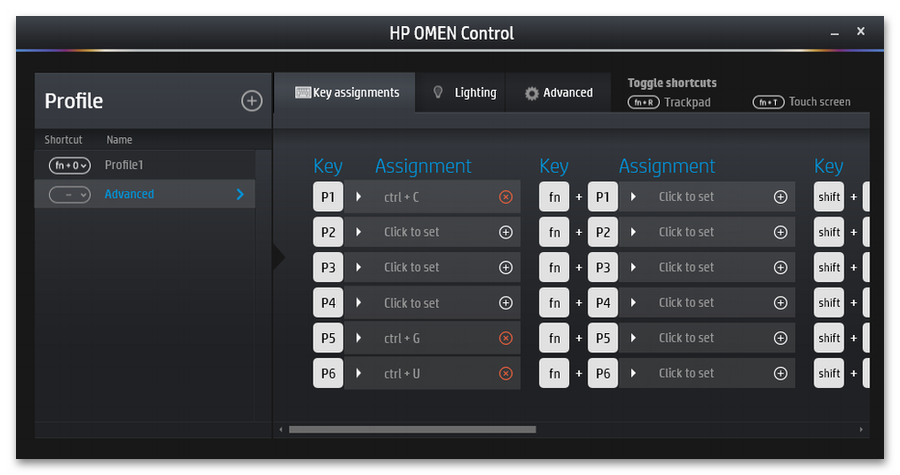Add assignment for P2 using plus icon
900x475 pixels.
pyautogui.click(x=505, y=232)
